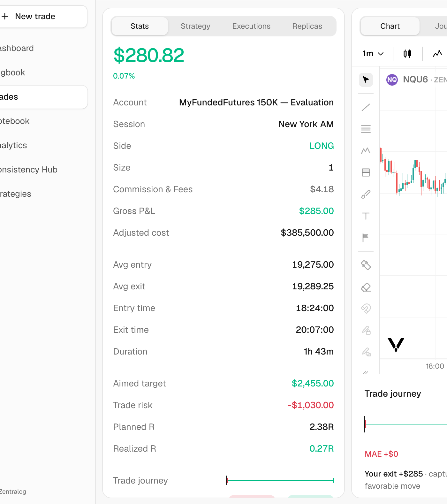Select the trend line drawing tool
Viewport: 447px width, 504px height.
[366, 107]
